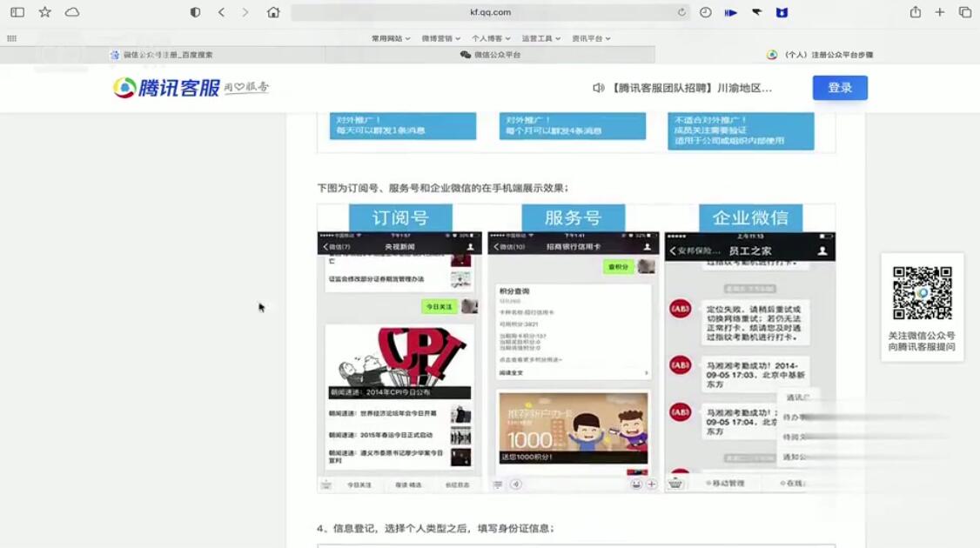Open a new tab with plus icon
The width and height of the screenshot is (980, 548).
point(939,12)
